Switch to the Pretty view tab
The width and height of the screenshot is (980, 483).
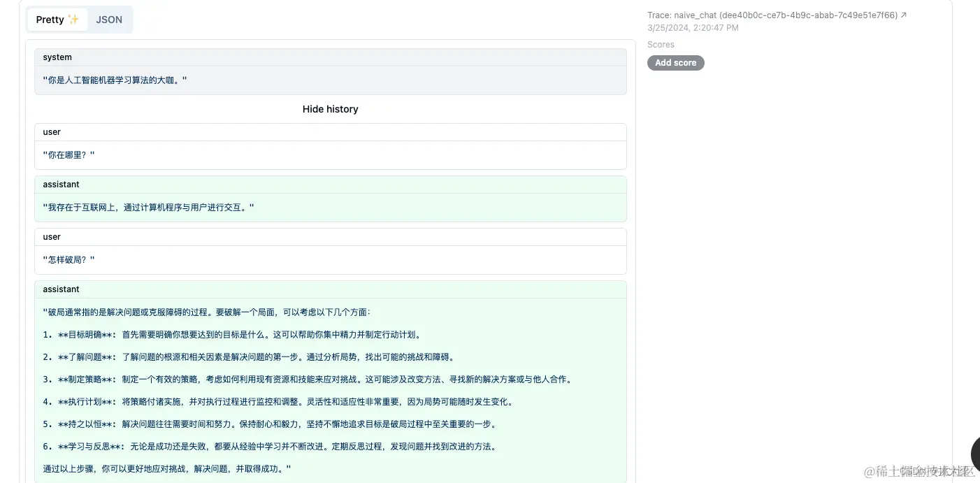tap(57, 20)
